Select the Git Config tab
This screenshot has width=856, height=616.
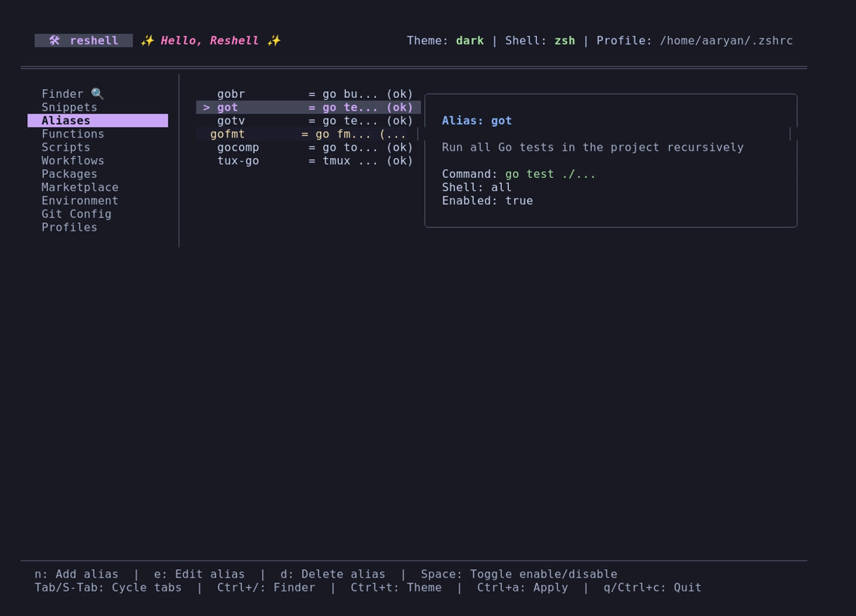(x=98, y=214)
